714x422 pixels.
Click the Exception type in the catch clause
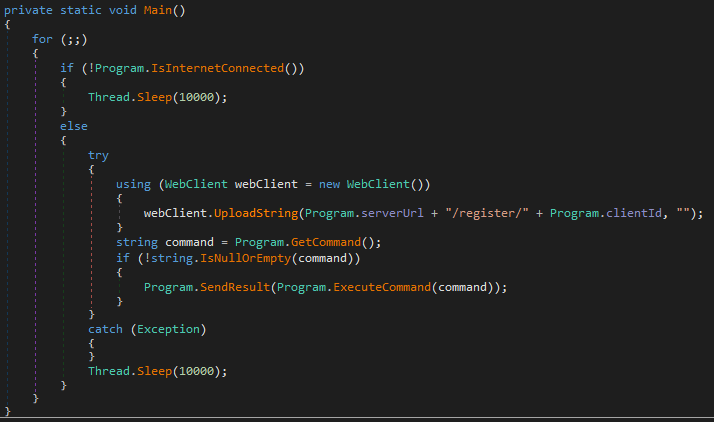162,329
